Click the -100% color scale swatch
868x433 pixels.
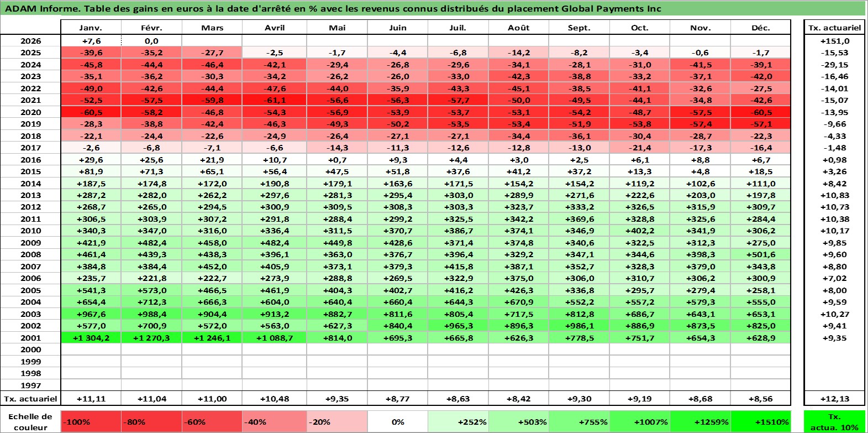point(91,421)
